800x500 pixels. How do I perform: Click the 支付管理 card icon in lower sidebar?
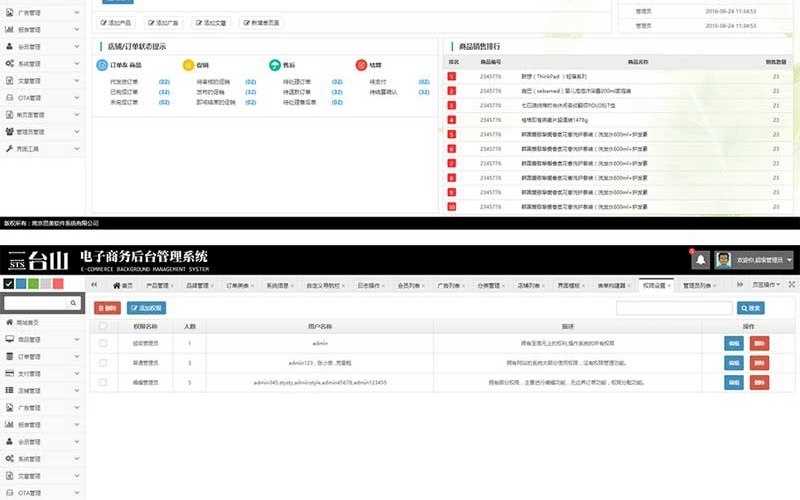9,373
